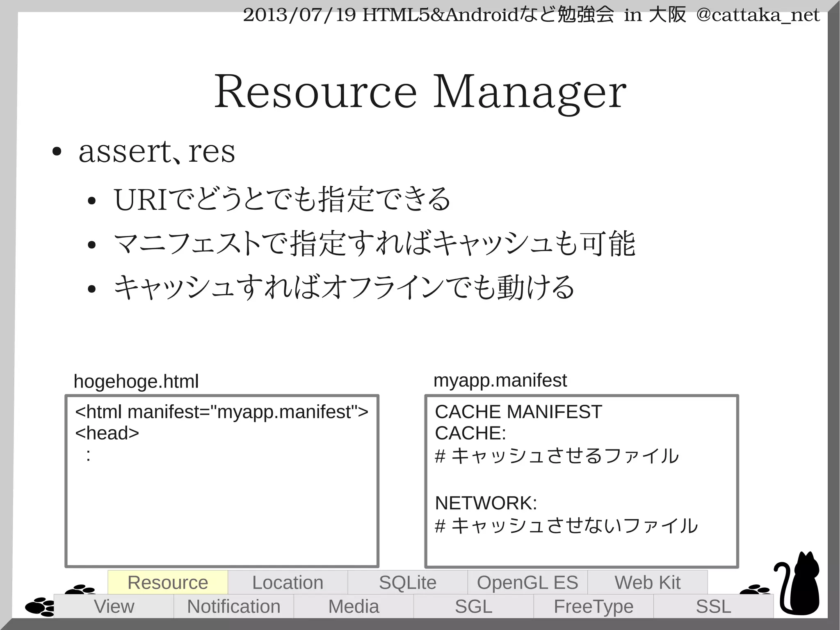Open the Web Kit tab

point(648,582)
